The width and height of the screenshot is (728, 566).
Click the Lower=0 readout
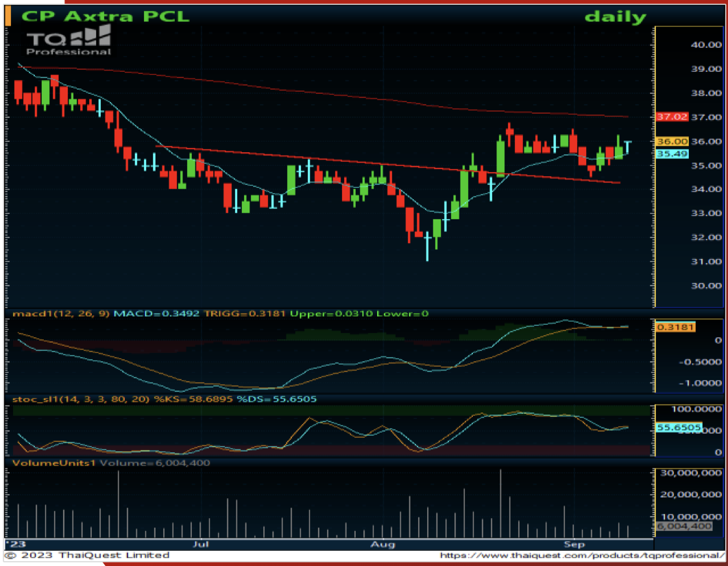tap(402, 314)
